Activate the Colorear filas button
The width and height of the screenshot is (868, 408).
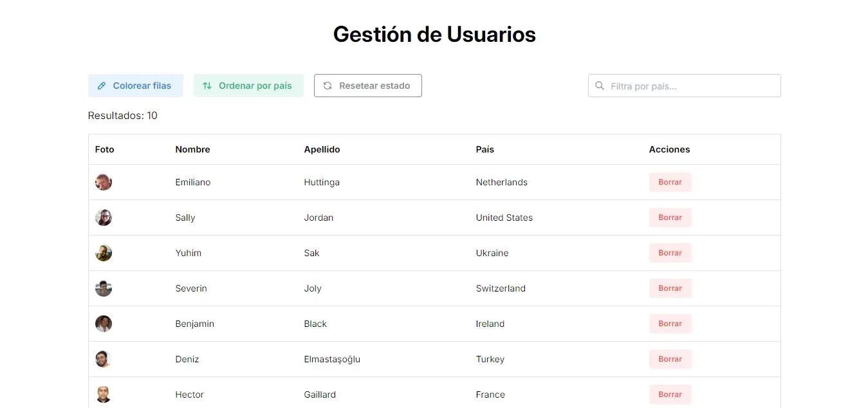point(135,85)
